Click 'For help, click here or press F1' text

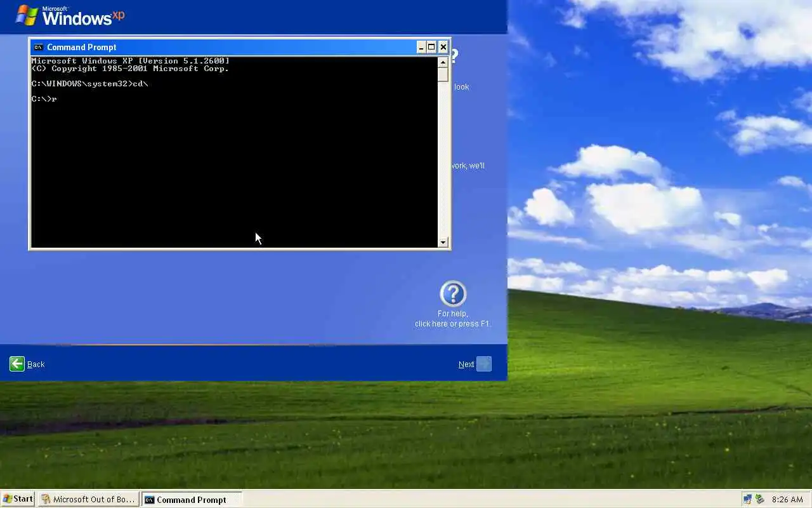[x=453, y=319]
